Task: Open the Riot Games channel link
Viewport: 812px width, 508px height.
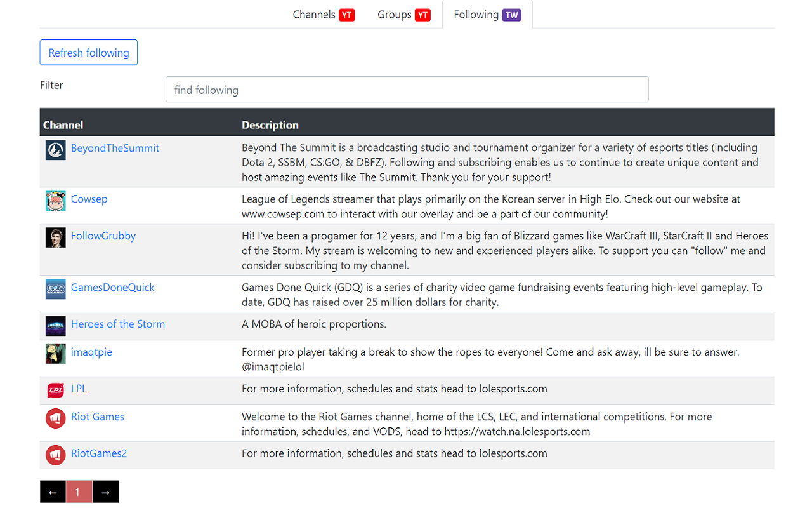Action: tap(98, 417)
